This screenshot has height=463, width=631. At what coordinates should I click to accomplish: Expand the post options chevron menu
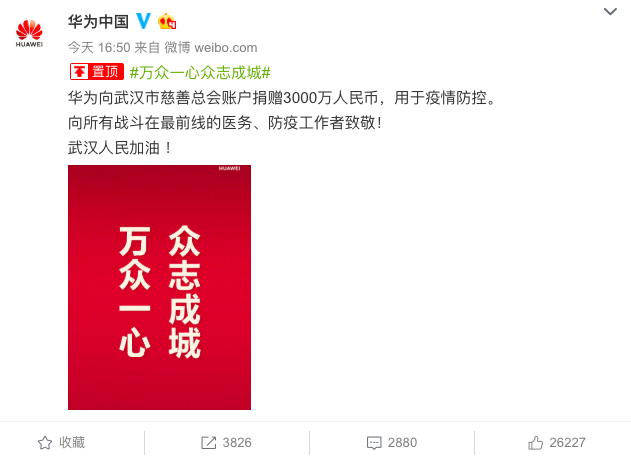[x=610, y=11]
